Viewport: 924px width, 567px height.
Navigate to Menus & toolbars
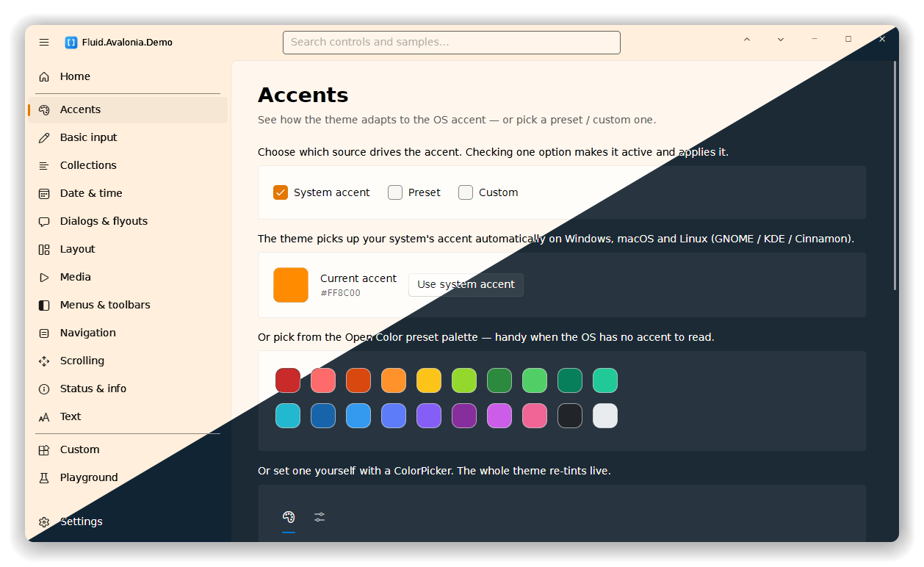pyautogui.click(x=128, y=305)
